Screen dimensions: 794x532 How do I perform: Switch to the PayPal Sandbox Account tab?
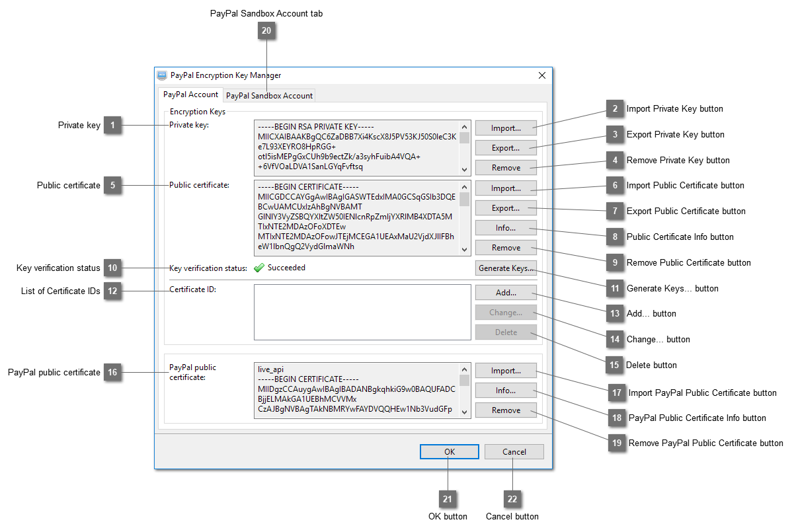point(269,95)
